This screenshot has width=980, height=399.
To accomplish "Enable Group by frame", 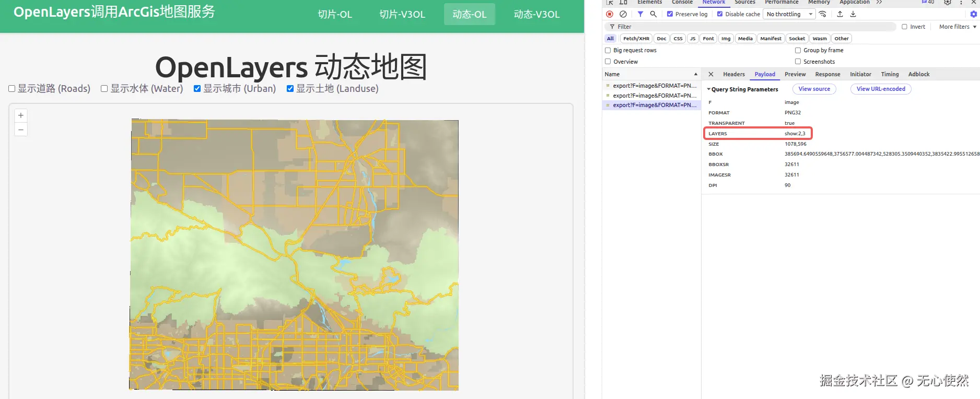I will coord(798,50).
